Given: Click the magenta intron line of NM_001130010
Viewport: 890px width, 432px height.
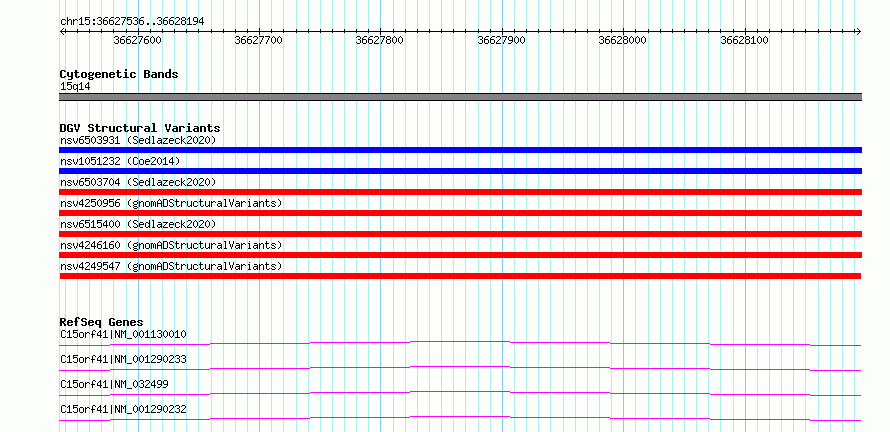Looking at the screenshot, I should click(460, 343).
